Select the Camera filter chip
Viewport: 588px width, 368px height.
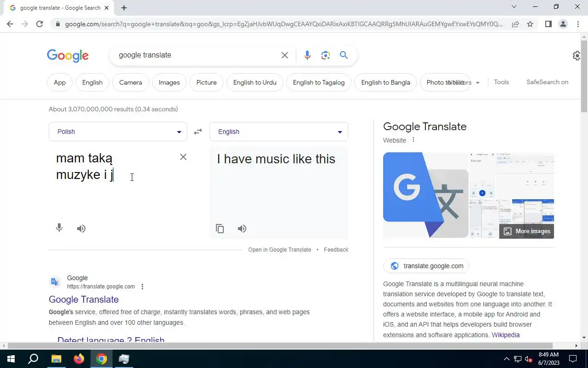[x=130, y=82]
